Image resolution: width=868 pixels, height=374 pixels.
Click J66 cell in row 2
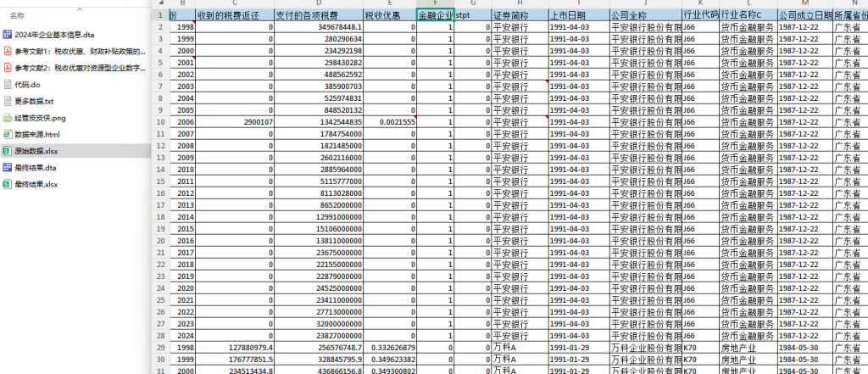(x=701, y=27)
